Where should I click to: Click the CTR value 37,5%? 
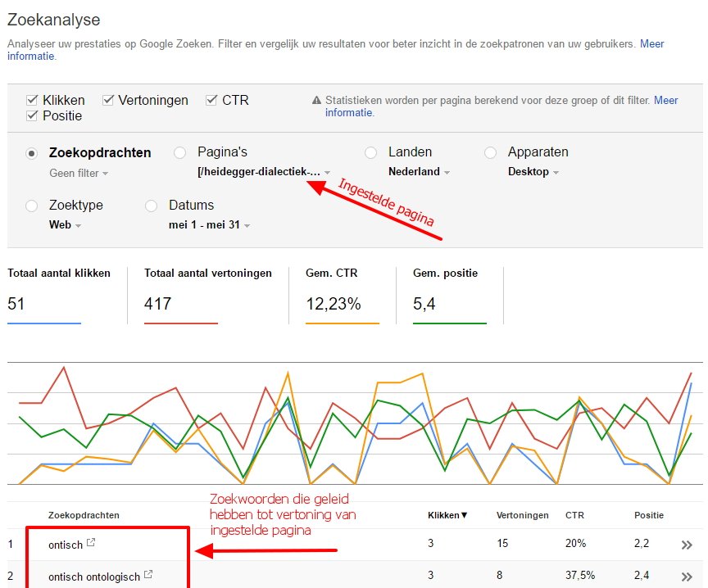(580, 576)
